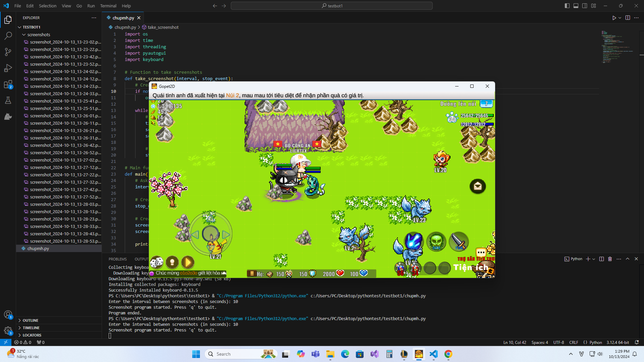Split the editor to the right
The width and height of the screenshot is (644, 362).
click(x=628, y=18)
